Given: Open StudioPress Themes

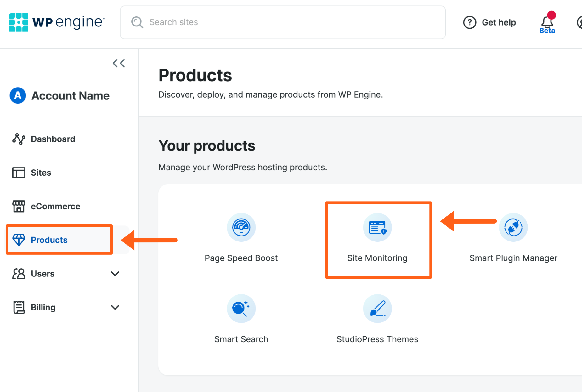Looking at the screenshot, I should coord(377,309).
